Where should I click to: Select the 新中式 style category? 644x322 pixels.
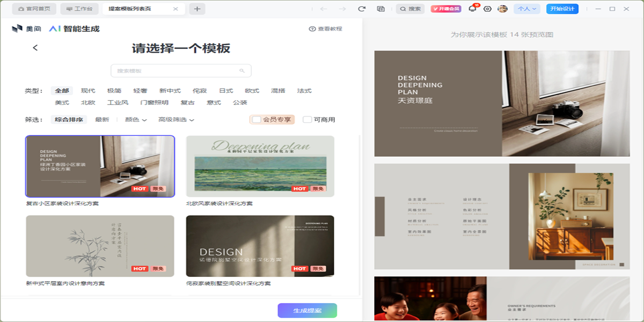170,91
